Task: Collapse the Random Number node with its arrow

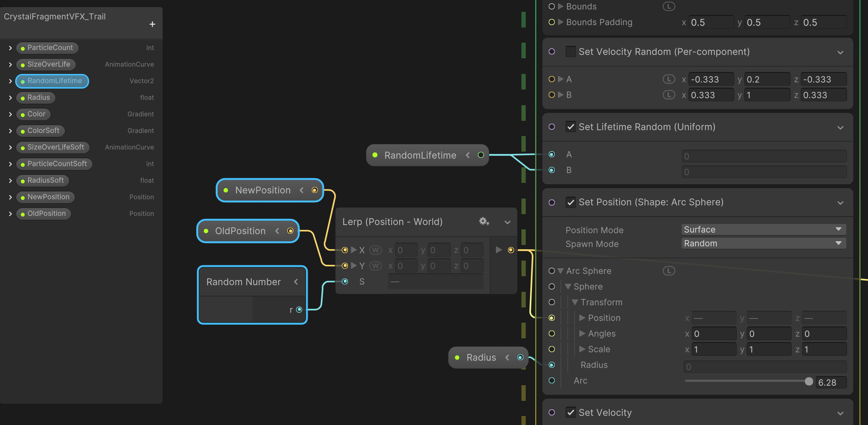Action: point(296,282)
